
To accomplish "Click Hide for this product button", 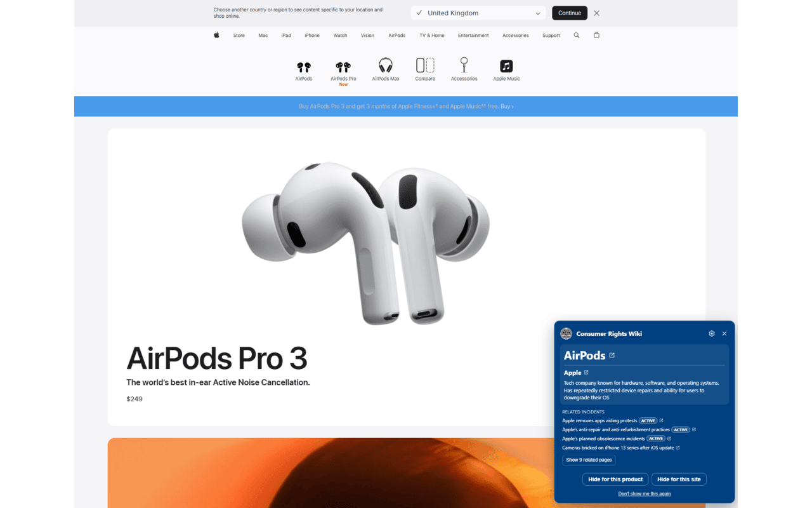I will point(615,479).
